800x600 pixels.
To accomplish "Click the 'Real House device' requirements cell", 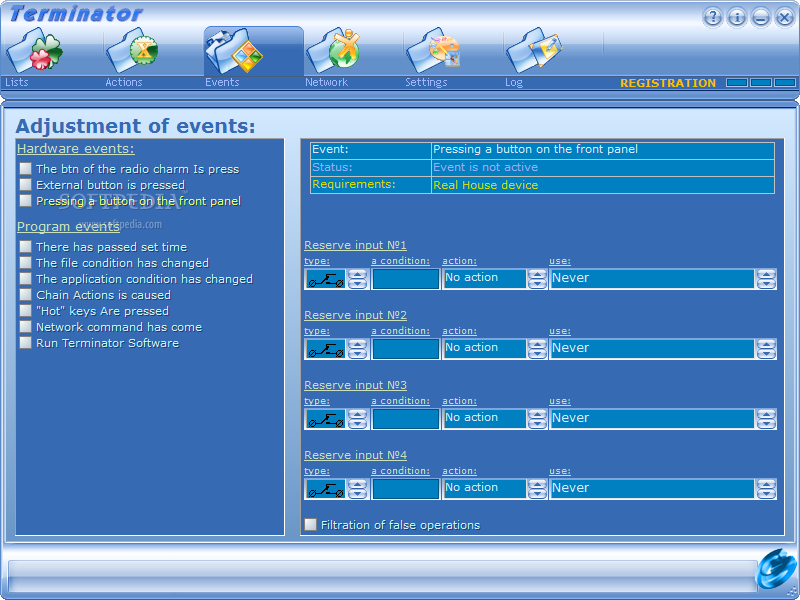I will click(x=603, y=185).
